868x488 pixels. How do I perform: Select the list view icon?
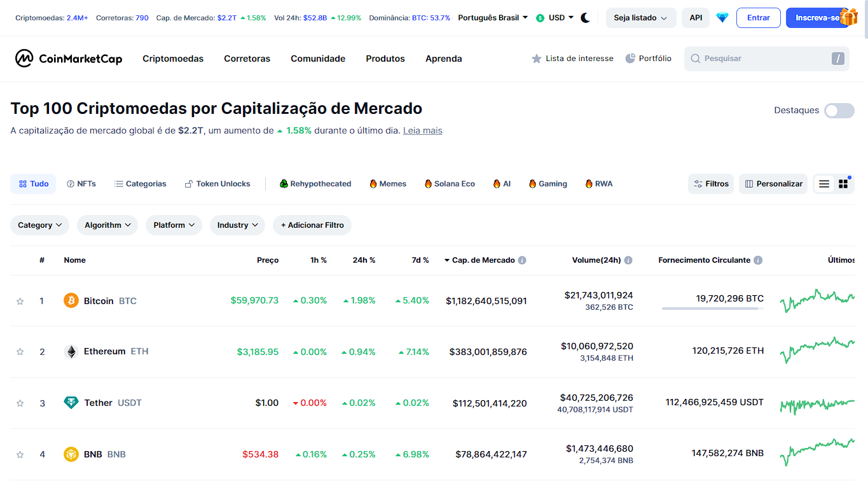[824, 183]
